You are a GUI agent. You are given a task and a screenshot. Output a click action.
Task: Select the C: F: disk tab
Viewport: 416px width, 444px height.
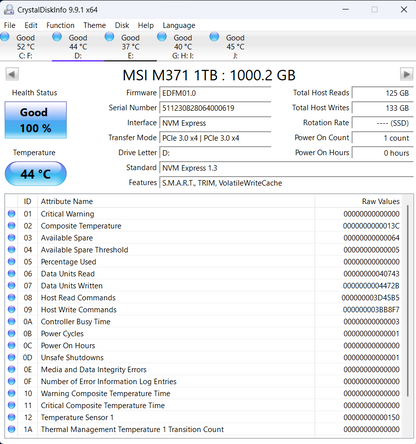pyautogui.click(x=26, y=46)
